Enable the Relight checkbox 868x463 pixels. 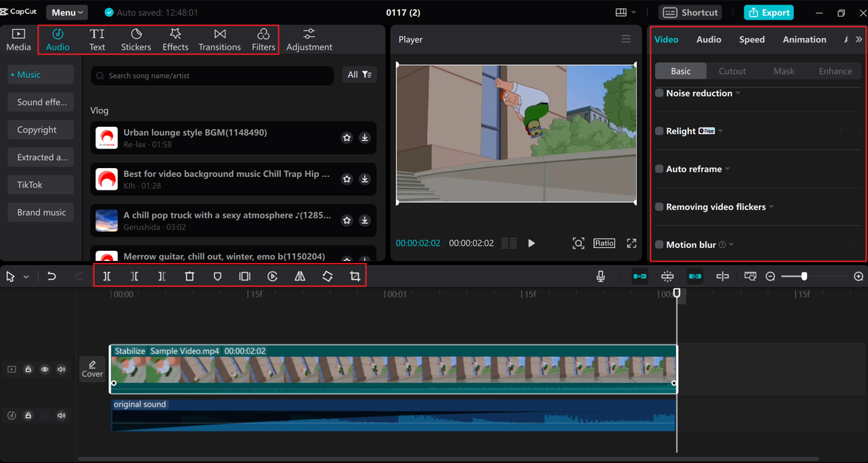659,131
